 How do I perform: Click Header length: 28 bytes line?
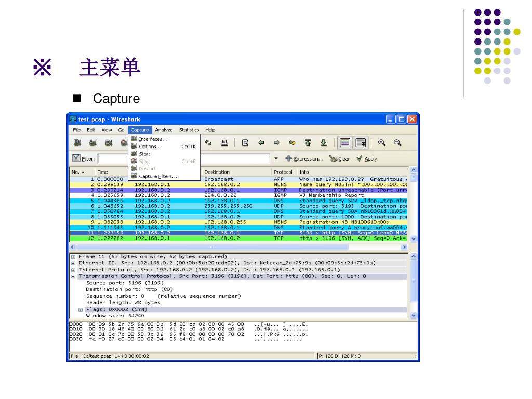pos(123,303)
